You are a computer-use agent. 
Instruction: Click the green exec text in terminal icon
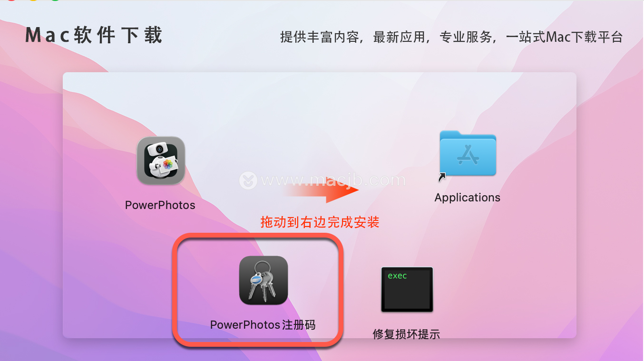(397, 275)
